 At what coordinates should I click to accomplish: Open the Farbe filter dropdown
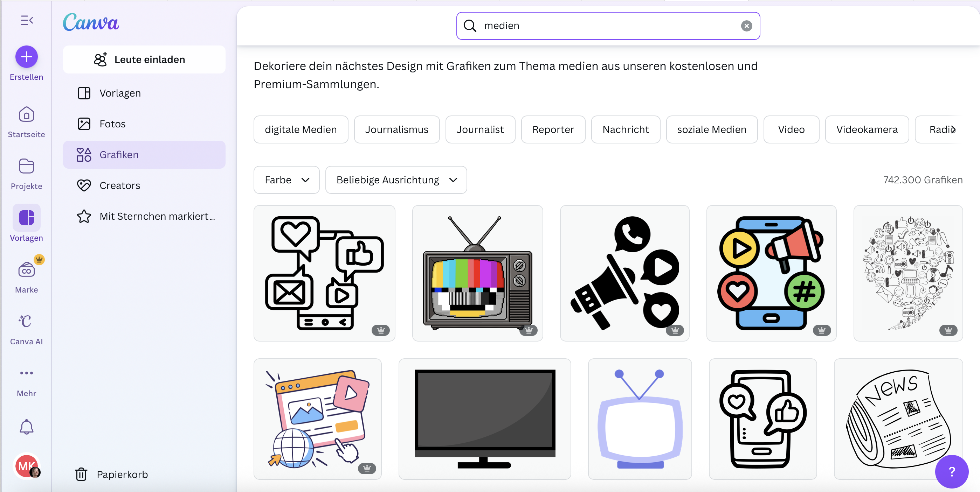[x=286, y=180]
